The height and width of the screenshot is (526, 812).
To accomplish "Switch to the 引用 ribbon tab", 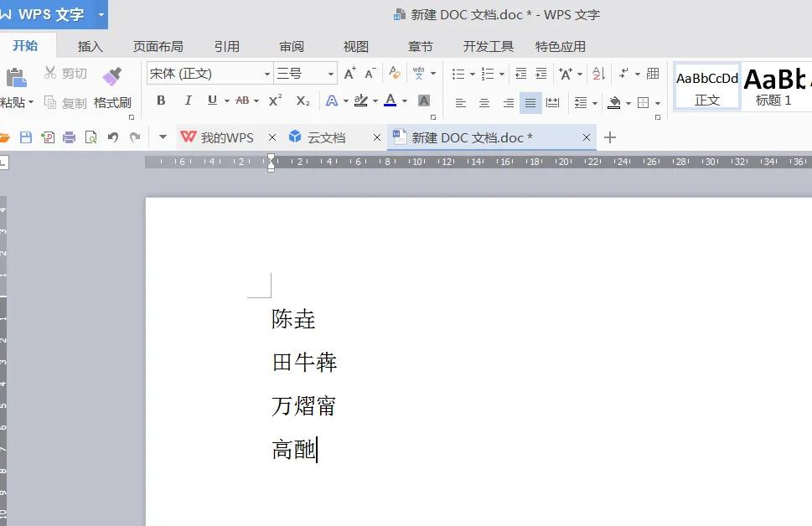I will [227, 47].
